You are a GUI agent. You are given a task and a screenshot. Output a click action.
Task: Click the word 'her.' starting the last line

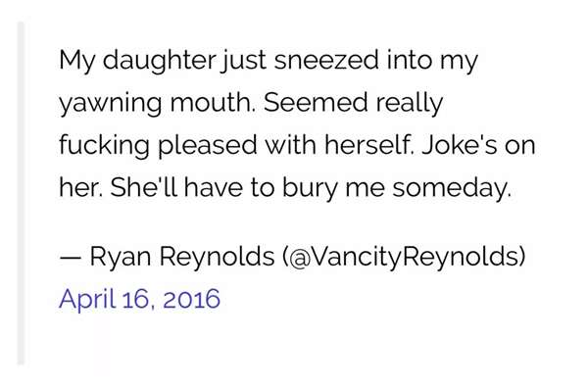coord(81,187)
